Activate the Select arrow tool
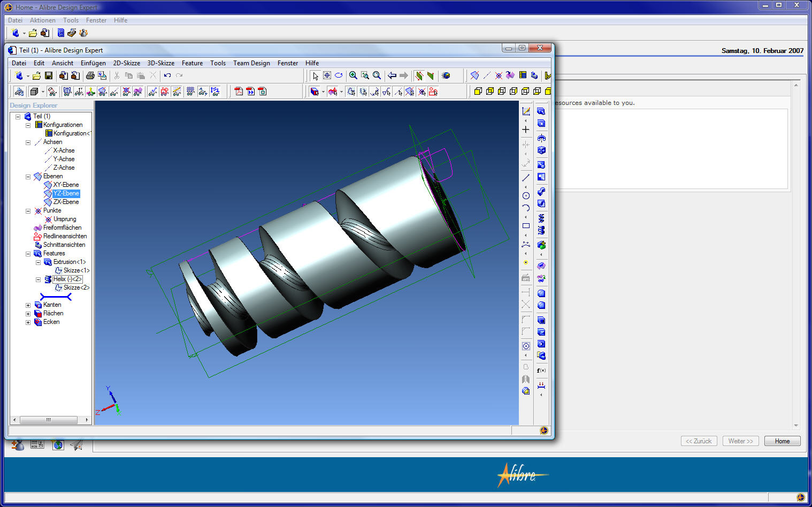This screenshot has width=812, height=507. 316,75
